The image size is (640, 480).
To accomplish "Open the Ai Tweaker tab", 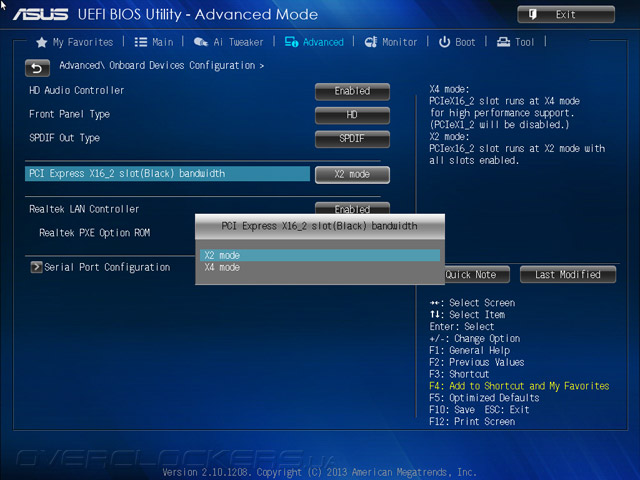I will 238,42.
